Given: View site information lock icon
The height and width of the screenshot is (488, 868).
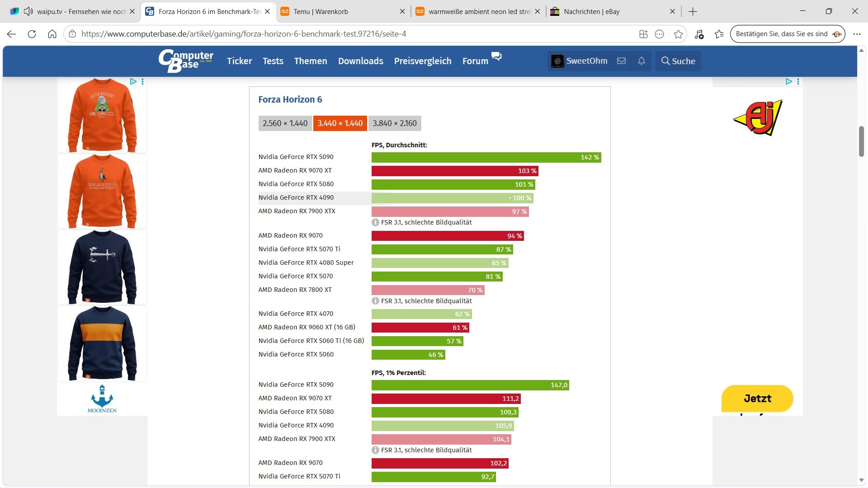Looking at the screenshot, I should point(72,34).
